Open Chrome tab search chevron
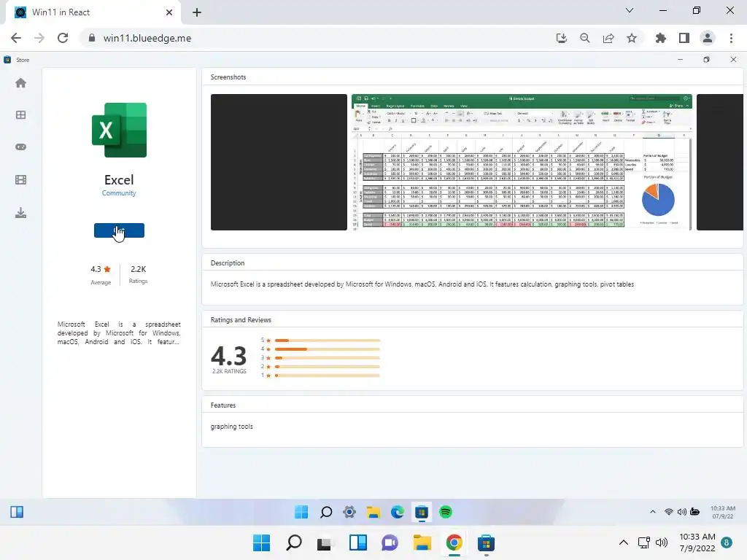Screen dimensions: 747x560 point(630,10)
